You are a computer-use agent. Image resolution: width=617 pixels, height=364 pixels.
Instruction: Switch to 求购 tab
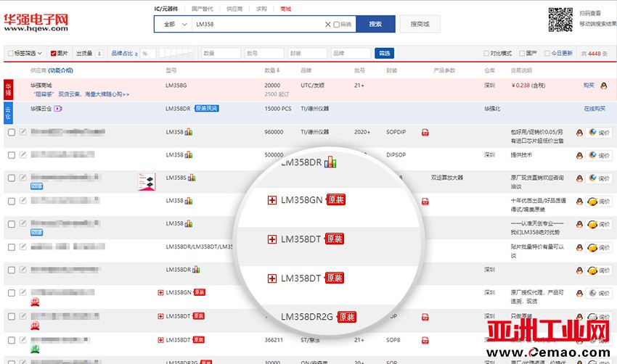tap(261, 9)
